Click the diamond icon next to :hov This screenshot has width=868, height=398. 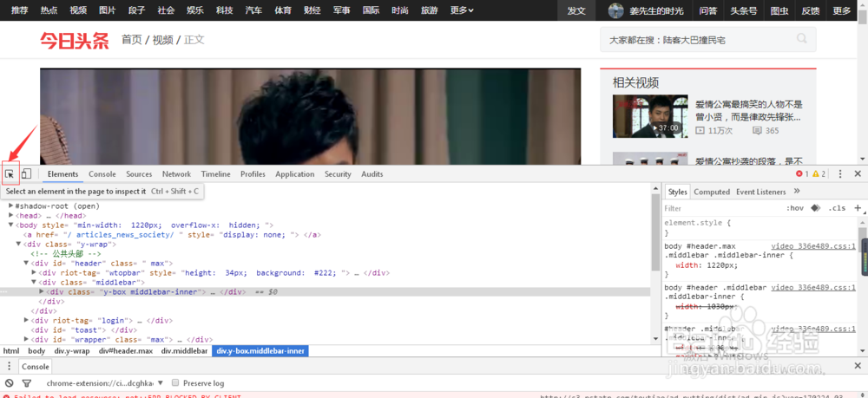point(815,208)
